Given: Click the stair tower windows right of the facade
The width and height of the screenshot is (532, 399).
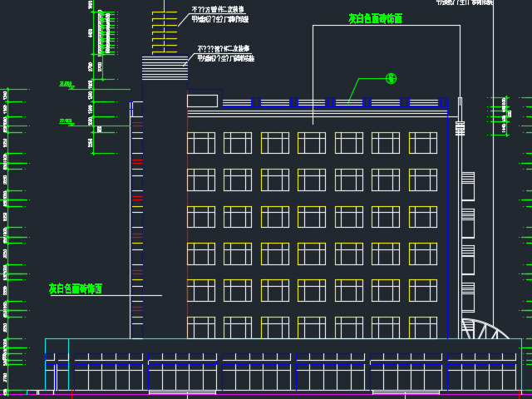Looking at the screenshot, I should [x=468, y=224].
